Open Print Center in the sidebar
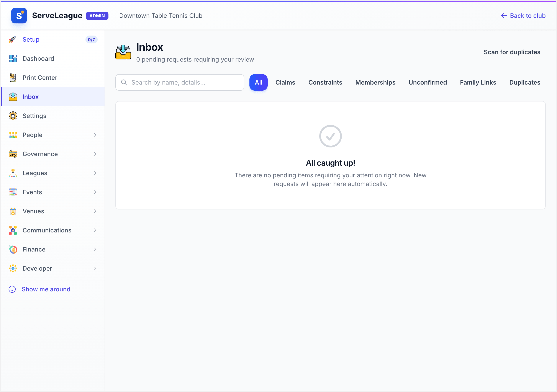The height and width of the screenshot is (392, 557). pos(53,78)
